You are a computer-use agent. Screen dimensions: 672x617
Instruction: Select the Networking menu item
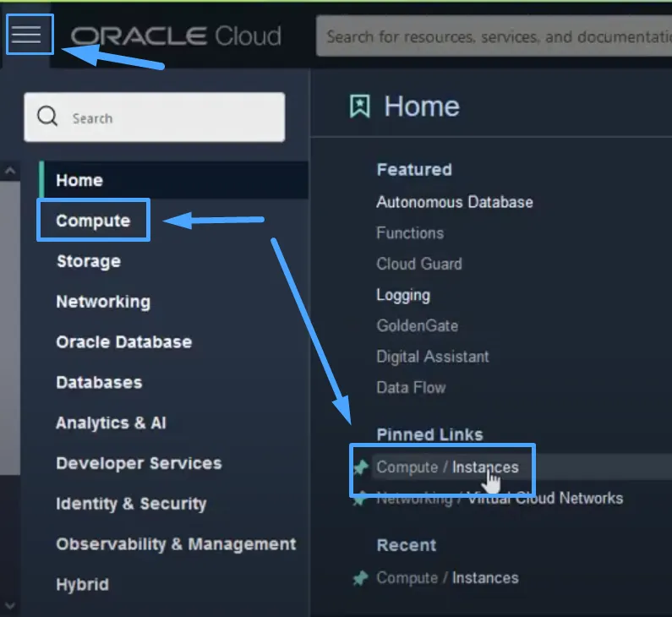[102, 302]
